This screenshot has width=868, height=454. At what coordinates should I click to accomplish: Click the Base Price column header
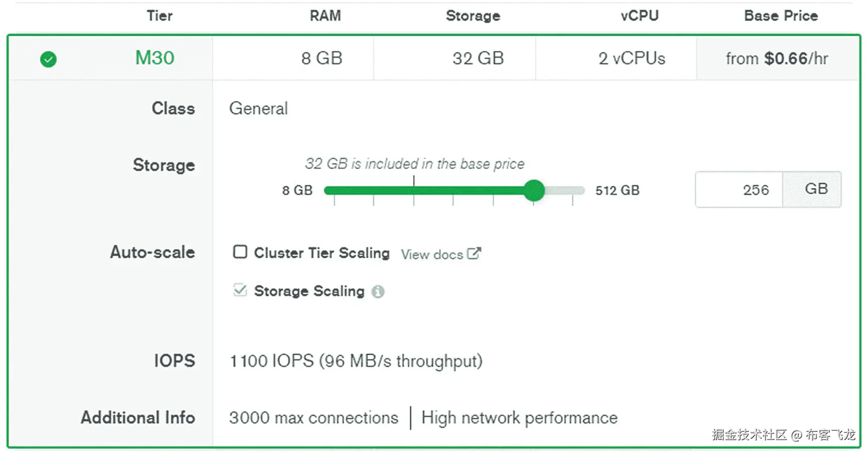point(780,16)
